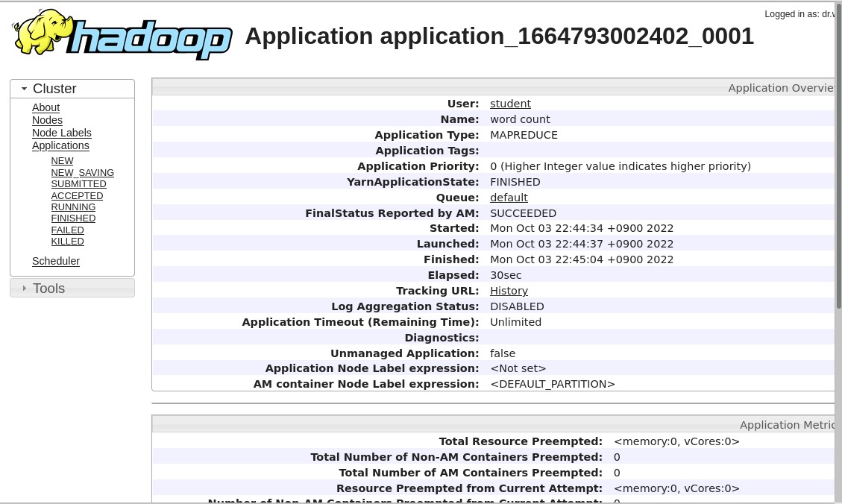Click the 'FinalStatus Reported by AM' label
Viewport: 842px width, 504px height.
(x=392, y=213)
